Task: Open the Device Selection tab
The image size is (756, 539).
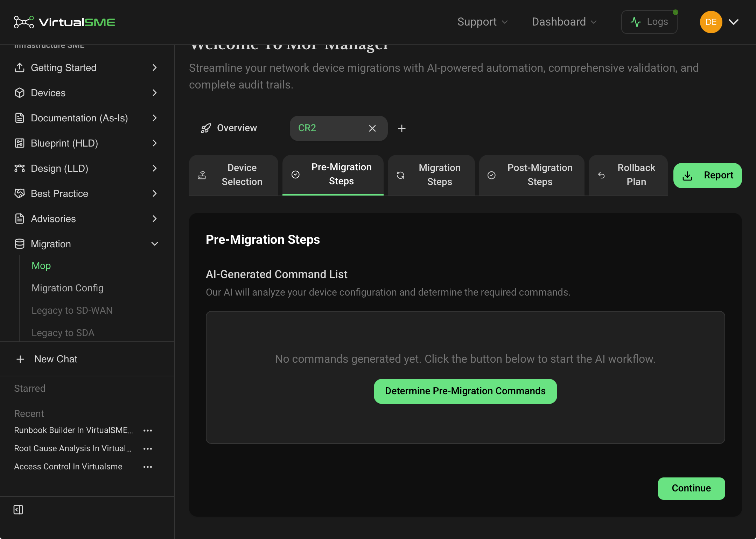Action: pyautogui.click(x=233, y=175)
